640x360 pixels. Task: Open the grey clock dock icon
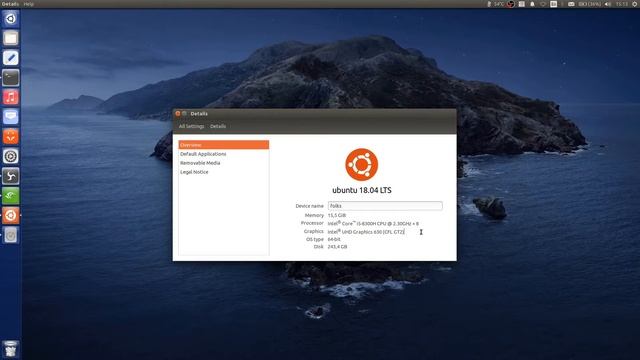pyautogui.click(x=11, y=235)
